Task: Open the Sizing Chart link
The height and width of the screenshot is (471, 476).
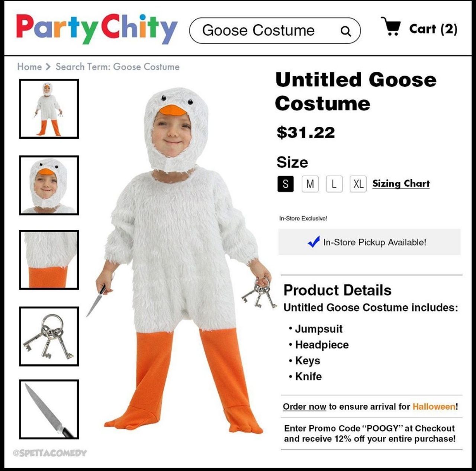Action: (x=401, y=184)
